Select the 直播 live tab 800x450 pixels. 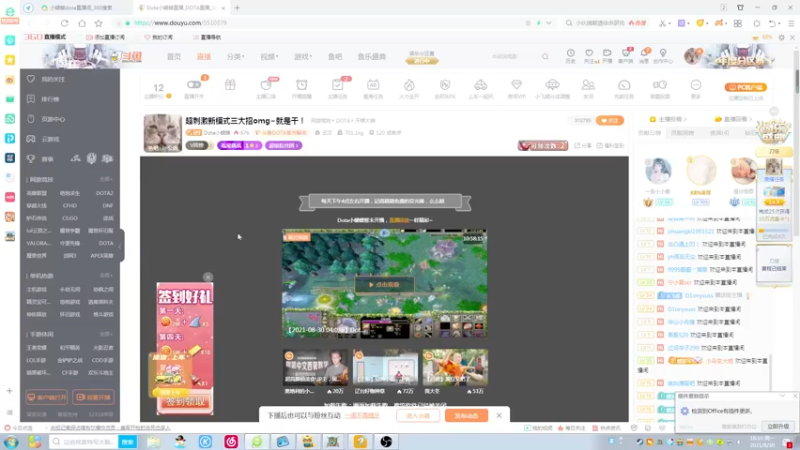(204, 57)
